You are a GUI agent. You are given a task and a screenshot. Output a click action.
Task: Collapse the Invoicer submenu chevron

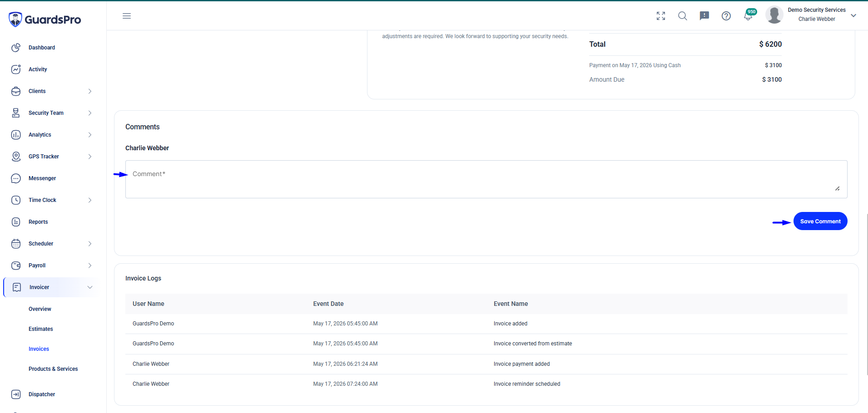coord(90,287)
